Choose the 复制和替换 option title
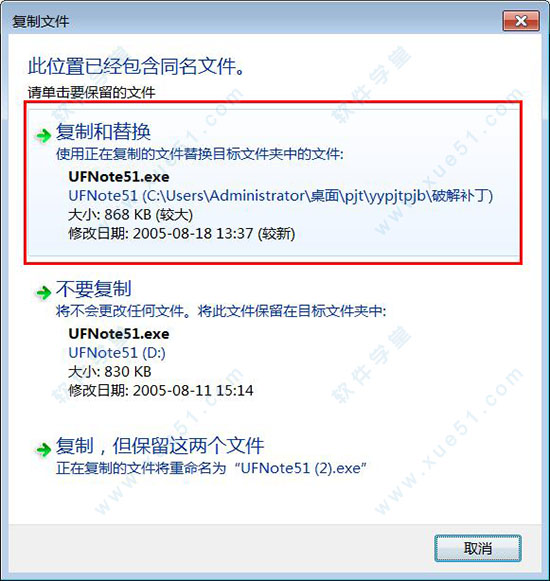 click(x=103, y=132)
